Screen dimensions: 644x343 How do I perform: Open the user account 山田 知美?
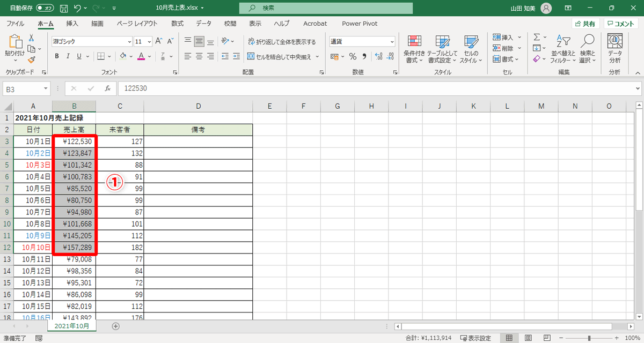click(x=531, y=9)
